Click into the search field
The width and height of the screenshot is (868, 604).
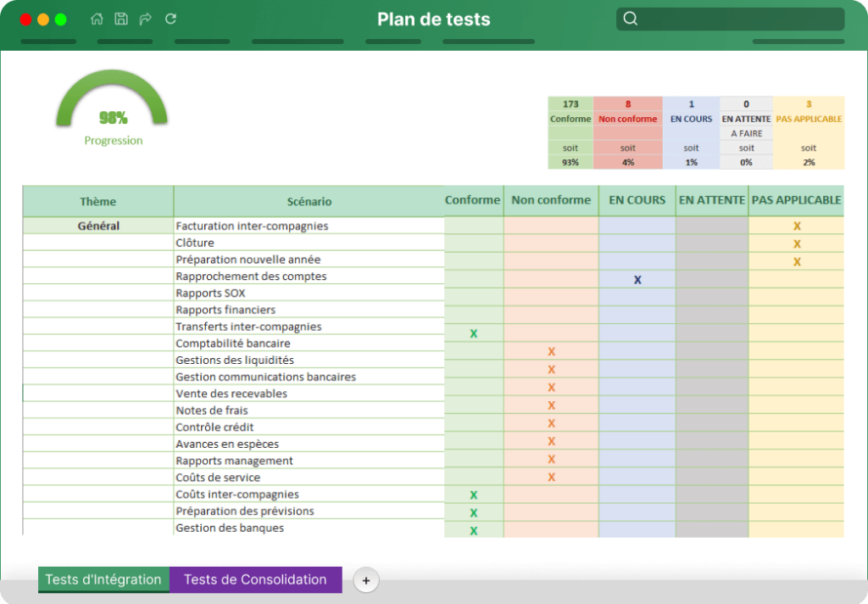pos(730,19)
